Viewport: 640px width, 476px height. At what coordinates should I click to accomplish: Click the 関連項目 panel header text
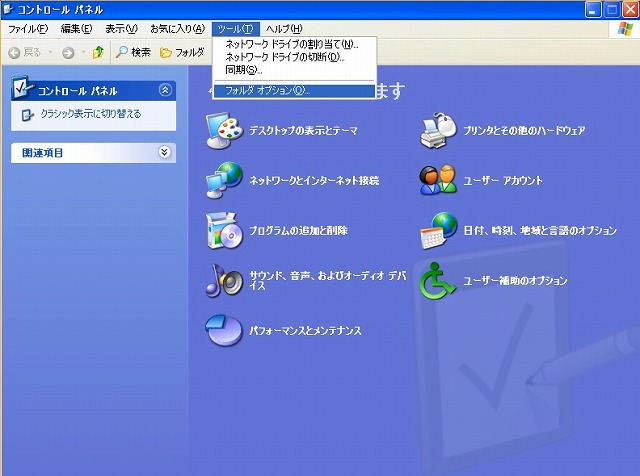[x=43, y=153]
